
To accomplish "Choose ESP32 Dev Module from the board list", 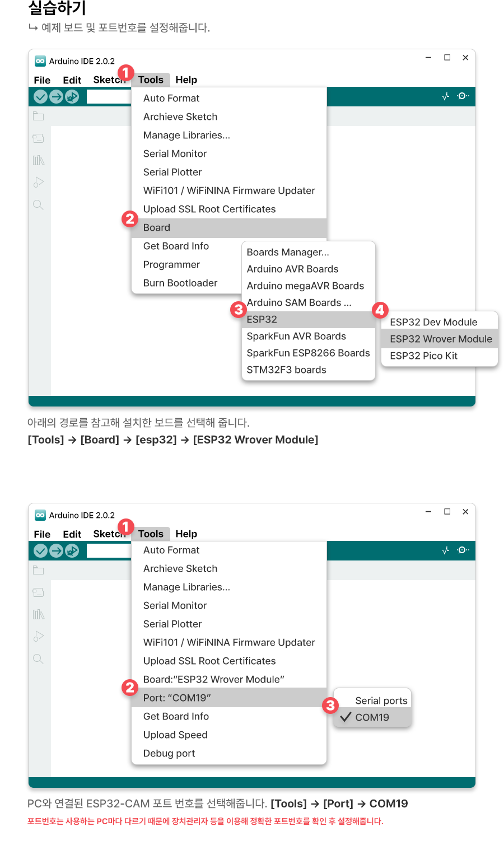I will [x=433, y=322].
